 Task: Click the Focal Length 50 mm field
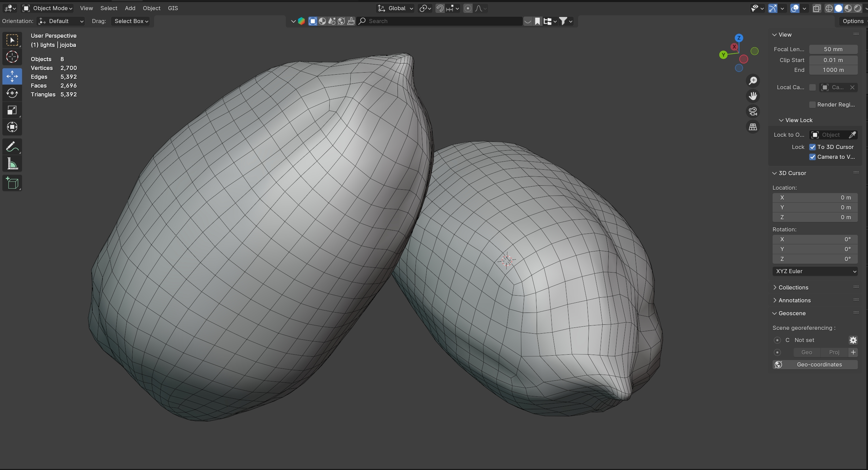coord(833,49)
